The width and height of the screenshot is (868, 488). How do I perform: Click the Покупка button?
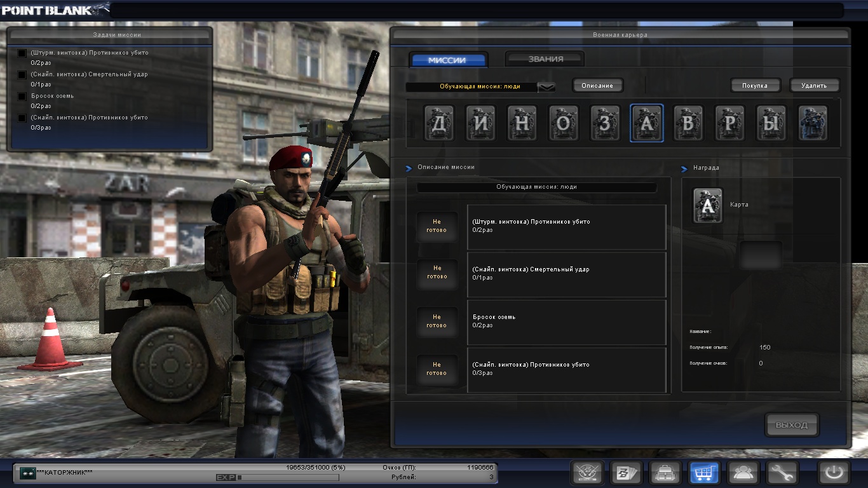pos(754,85)
